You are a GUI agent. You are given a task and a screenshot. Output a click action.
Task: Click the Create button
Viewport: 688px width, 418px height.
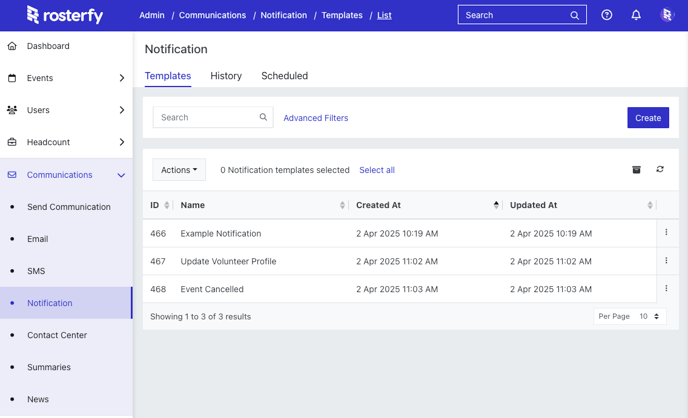click(x=648, y=118)
